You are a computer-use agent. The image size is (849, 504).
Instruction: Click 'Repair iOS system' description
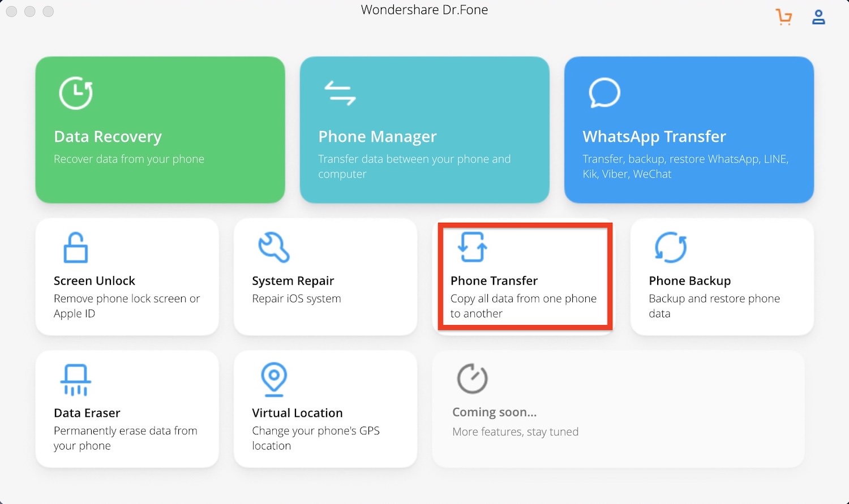[x=297, y=299]
